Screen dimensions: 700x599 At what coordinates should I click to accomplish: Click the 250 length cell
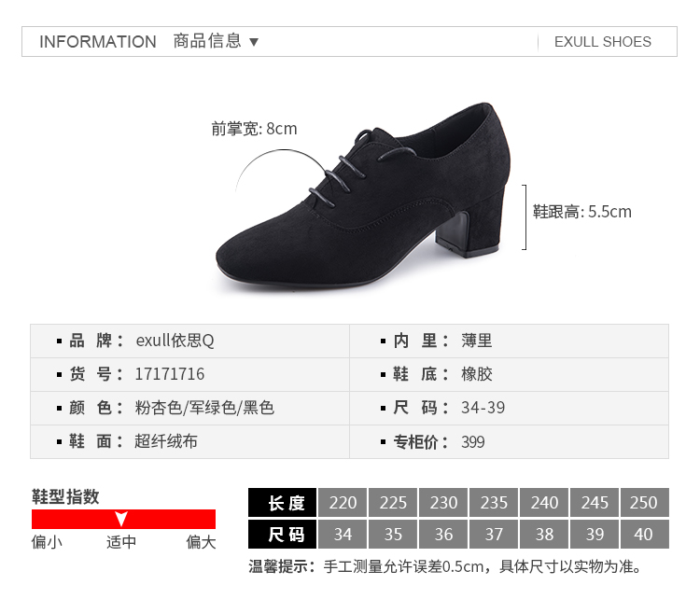[645, 503]
